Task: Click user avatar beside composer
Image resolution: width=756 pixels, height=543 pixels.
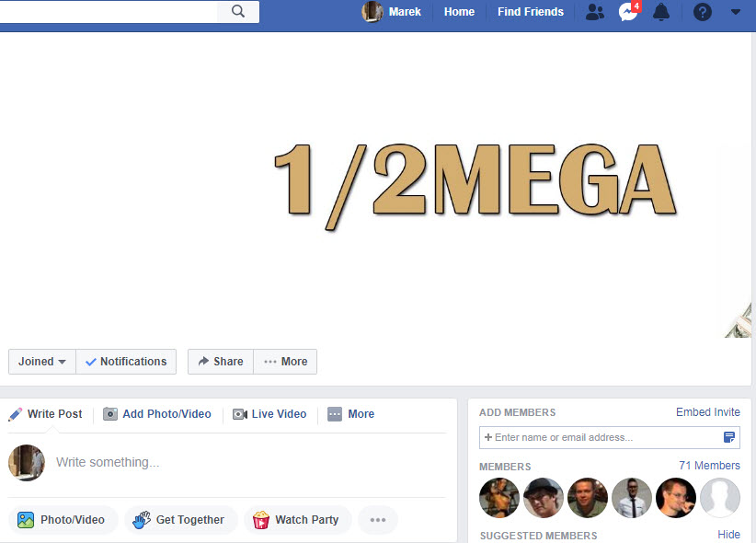Action: [x=27, y=462]
